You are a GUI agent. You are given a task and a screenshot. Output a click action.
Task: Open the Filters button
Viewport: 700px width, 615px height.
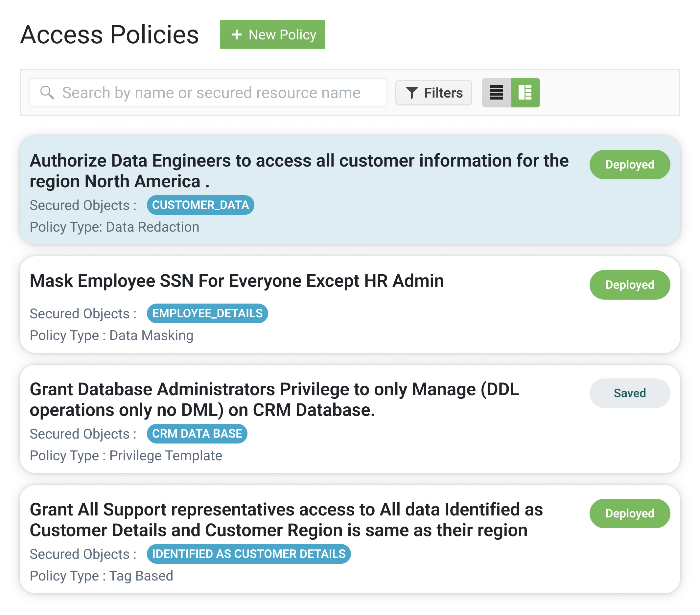point(433,93)
